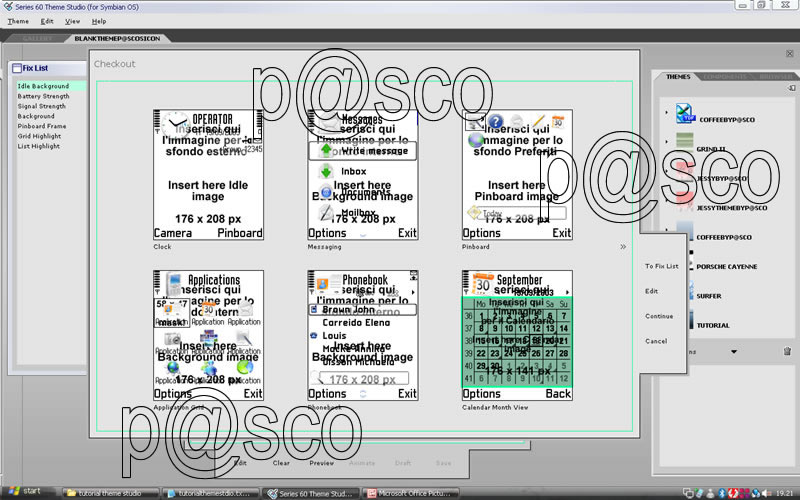The height and width of the screenshot is (500, 800).
Task: Switch to the BROWSER panel tab
Action: (776, 77)
